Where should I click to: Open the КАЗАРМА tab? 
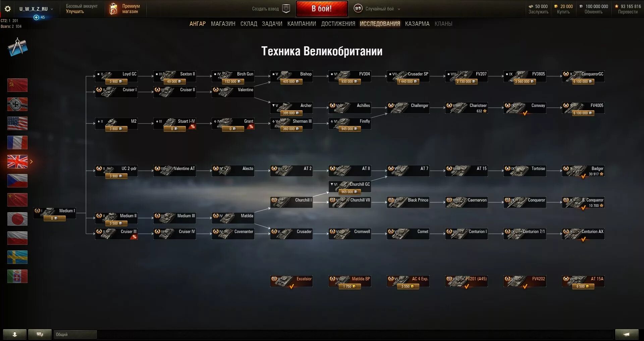(417, 24)
